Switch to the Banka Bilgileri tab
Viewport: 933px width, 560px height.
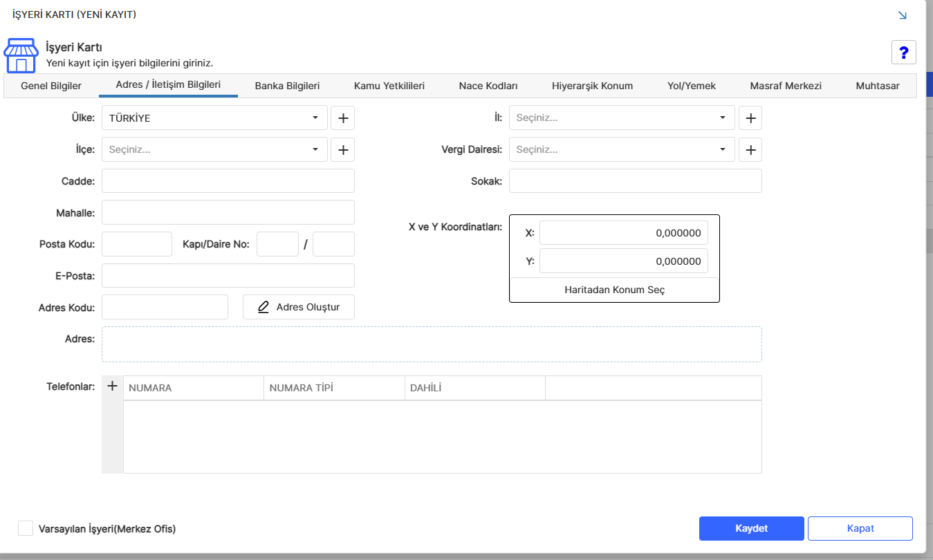287,86
